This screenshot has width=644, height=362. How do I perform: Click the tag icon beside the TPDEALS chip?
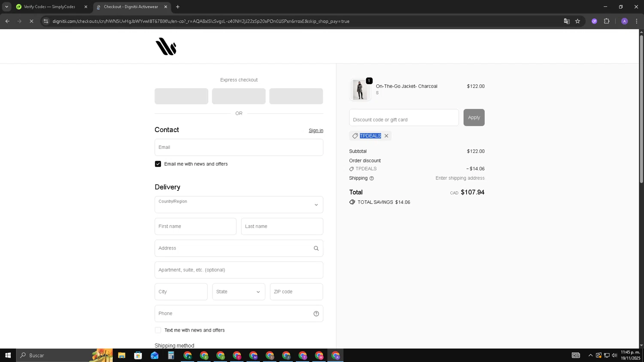pos(355,136)
